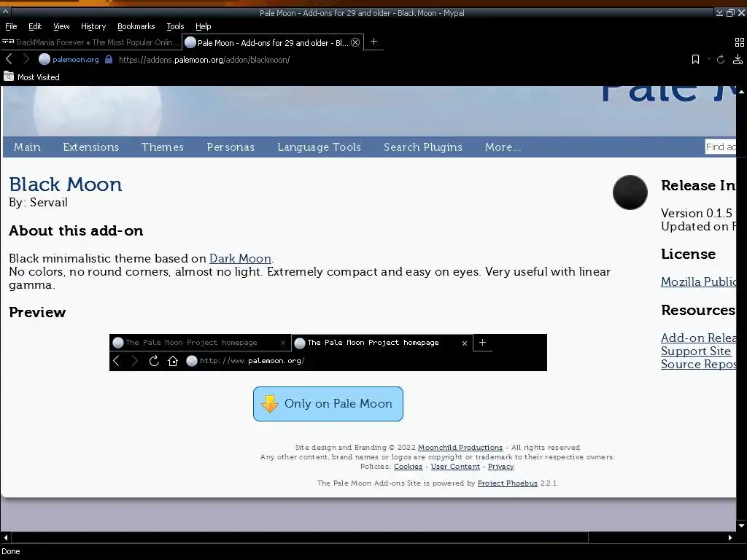Open the Themes section
The image size is (747, 560).
point(163,147)
